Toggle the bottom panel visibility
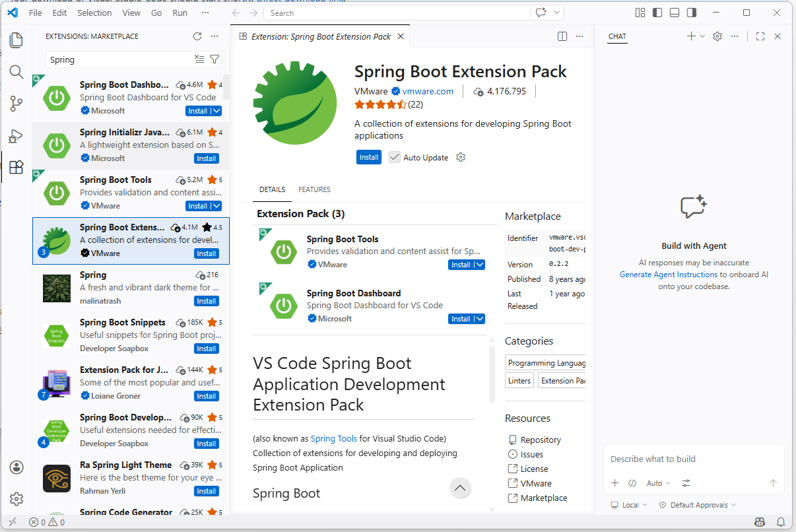The width and height of the screenshot is (796, 532). [675, 13]
